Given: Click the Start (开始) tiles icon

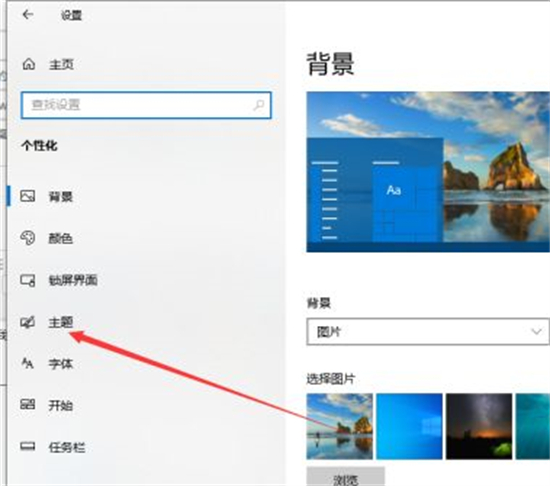Looking at the screenshot, I should pos(27,405).
